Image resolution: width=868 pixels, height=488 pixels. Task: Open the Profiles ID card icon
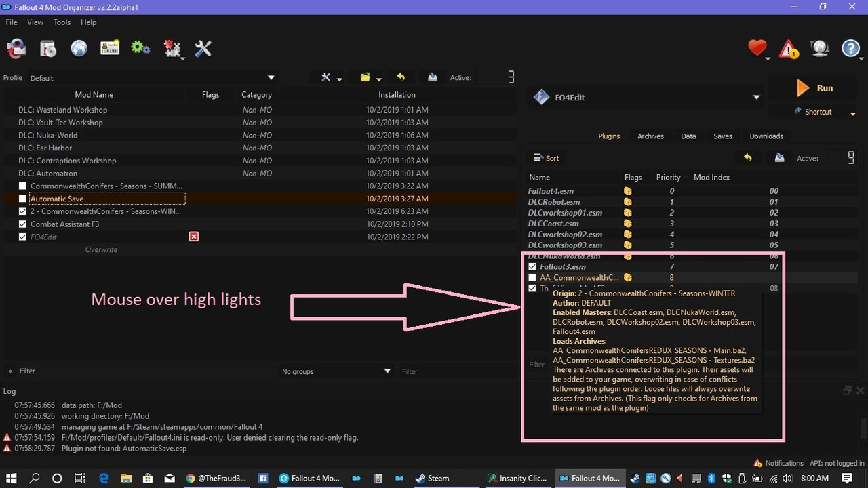click(x=110, y=48)
